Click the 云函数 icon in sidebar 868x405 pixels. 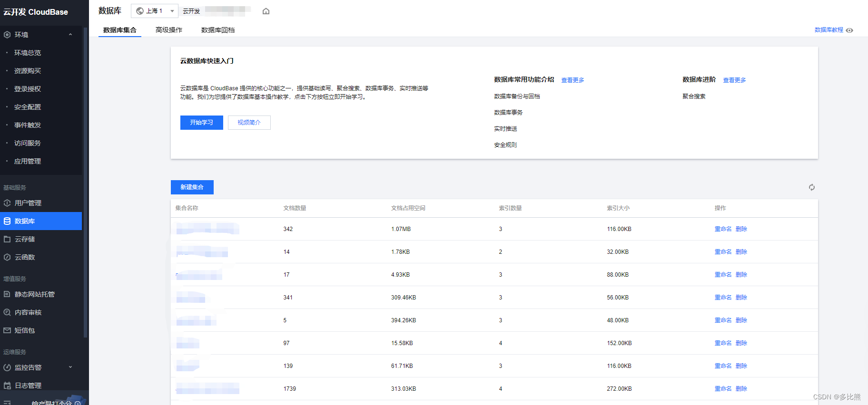point(7,257)
